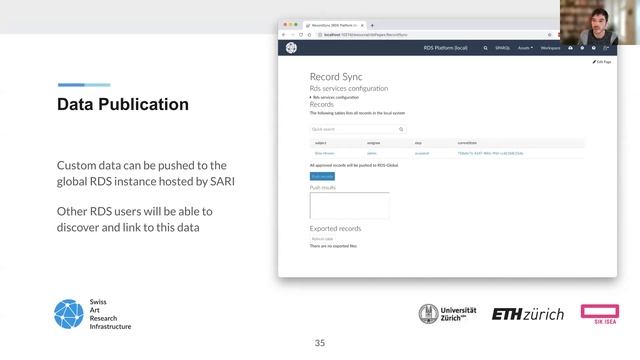Image resolution: width=640 pixels, height=360 pixels.
Task: Click slide number 35
Action: coord(320,343)
